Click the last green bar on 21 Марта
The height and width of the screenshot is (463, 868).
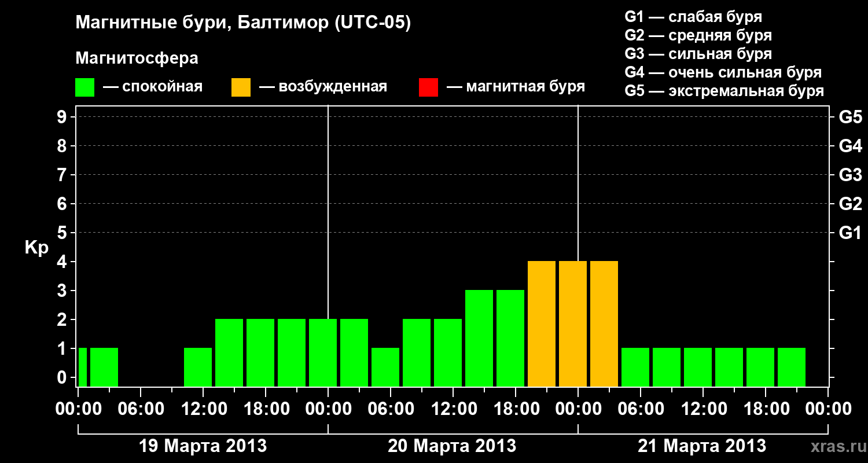[x=792, y=367]
